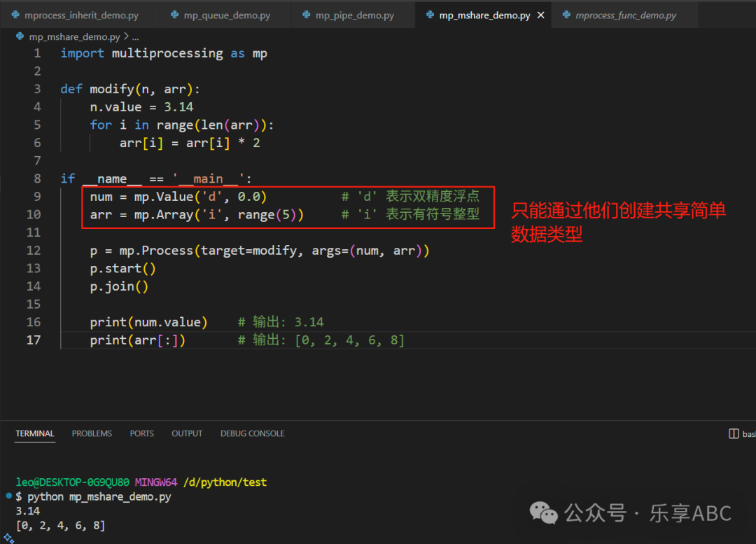Open the breadcrumb ellipsis symbol list
Screen dimensions: 756x544
click(136, 37)
